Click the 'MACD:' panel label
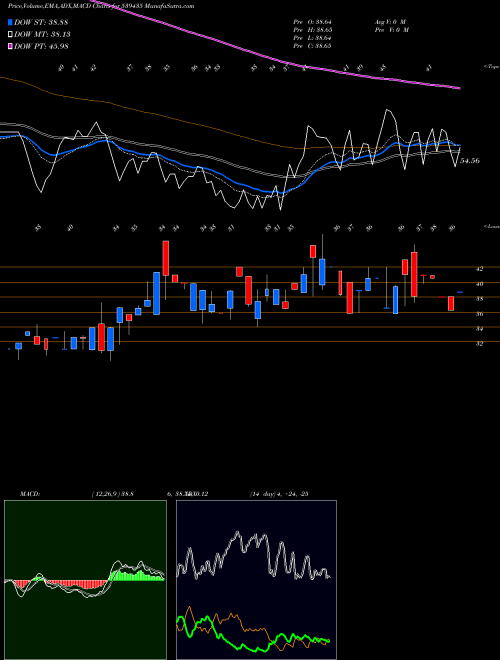Viewport: 500px width, 660px height. [x=30, y=494]
